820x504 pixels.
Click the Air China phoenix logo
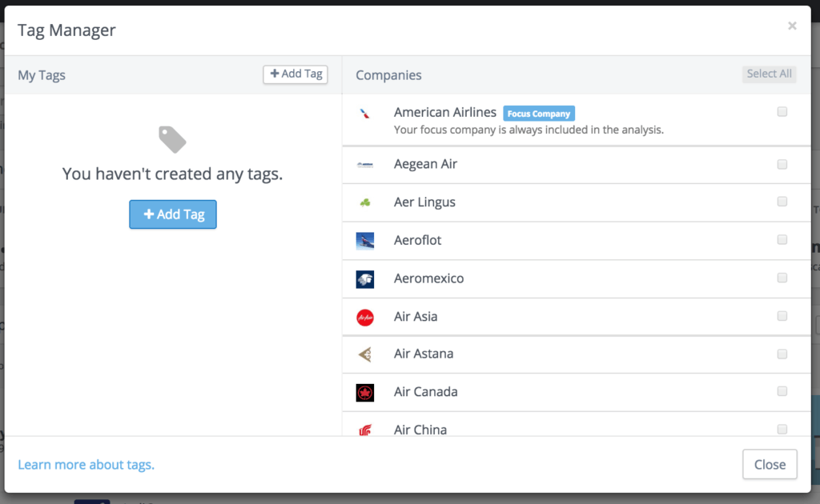point(365,430)
